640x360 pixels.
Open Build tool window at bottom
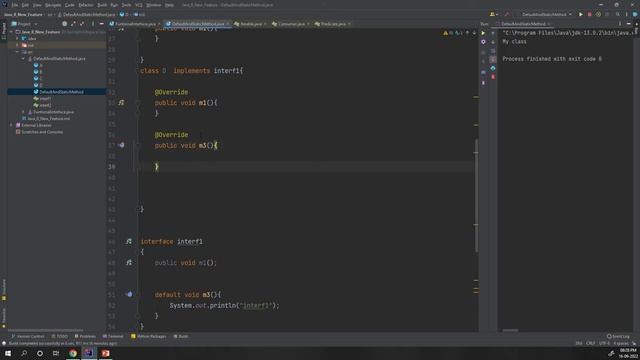click(x=181, y=336)
